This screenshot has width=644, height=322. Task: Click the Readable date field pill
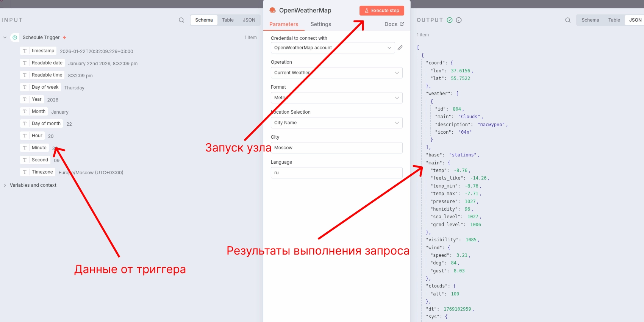42,63
